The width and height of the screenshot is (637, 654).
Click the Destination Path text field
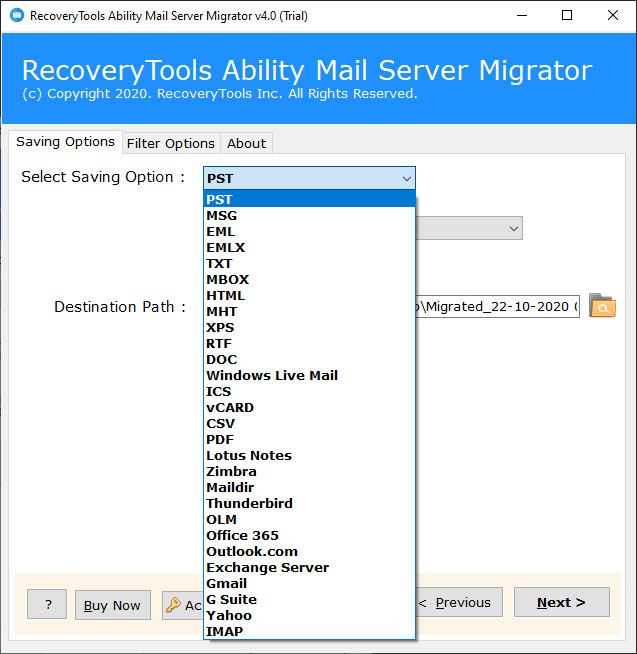click(x=497, y=307)
